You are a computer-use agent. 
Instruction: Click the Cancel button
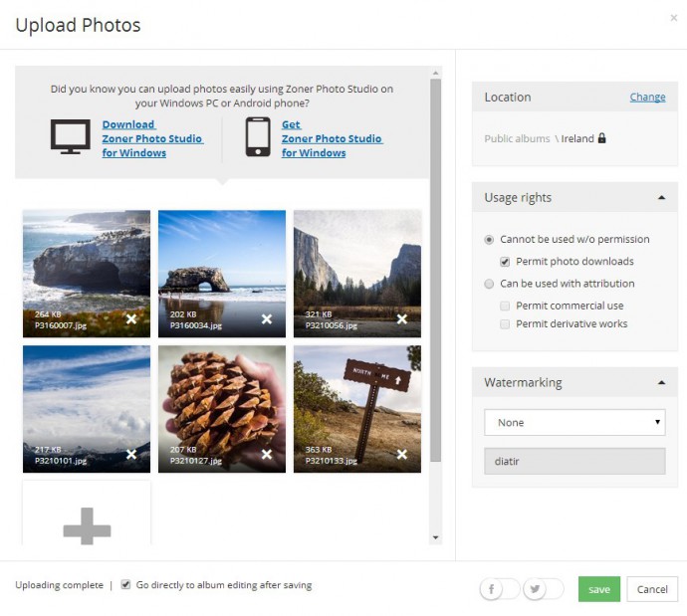652,589
